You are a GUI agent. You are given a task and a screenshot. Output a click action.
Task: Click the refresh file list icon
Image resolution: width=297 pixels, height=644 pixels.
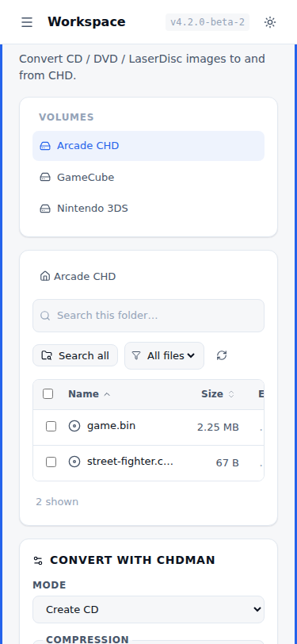[222, 355]
